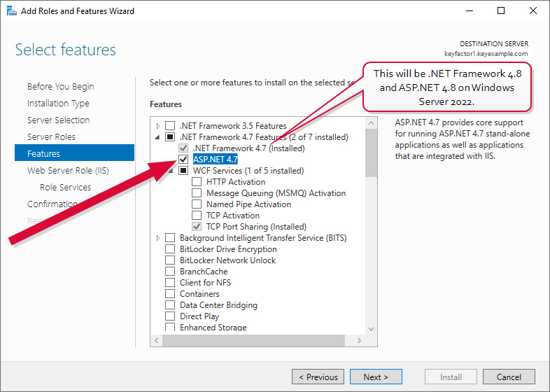
Task: Expand the .NET Framework 3.5 Features node
Action: (x=158, y=126)
